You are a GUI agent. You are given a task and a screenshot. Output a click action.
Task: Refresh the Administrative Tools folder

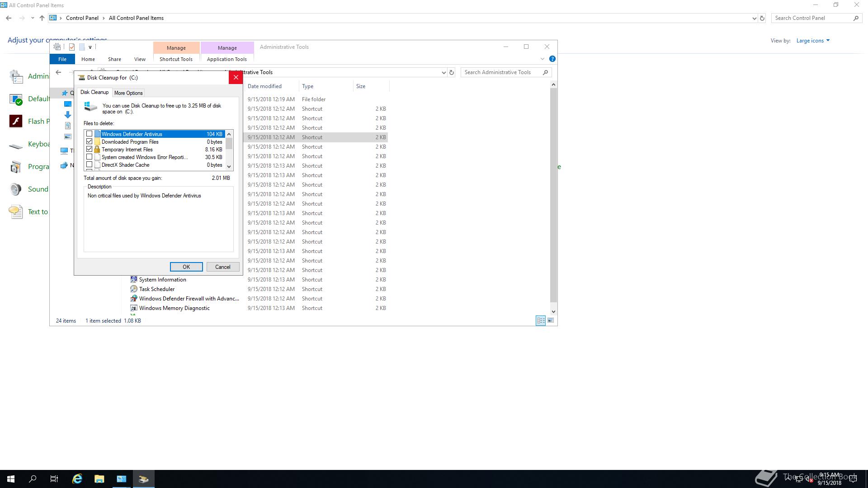click(x=451, y=72)
